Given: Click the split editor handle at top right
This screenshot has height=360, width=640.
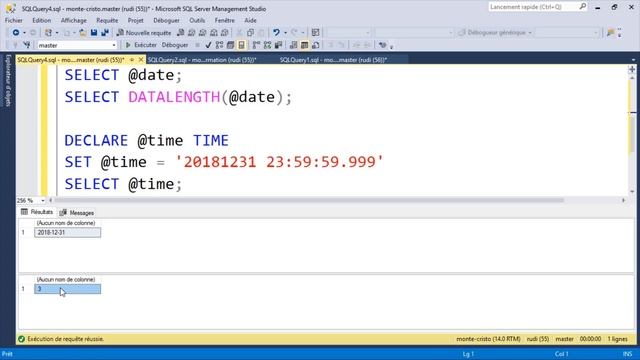Looking at the screenshot, I should [x=632, y=69].
